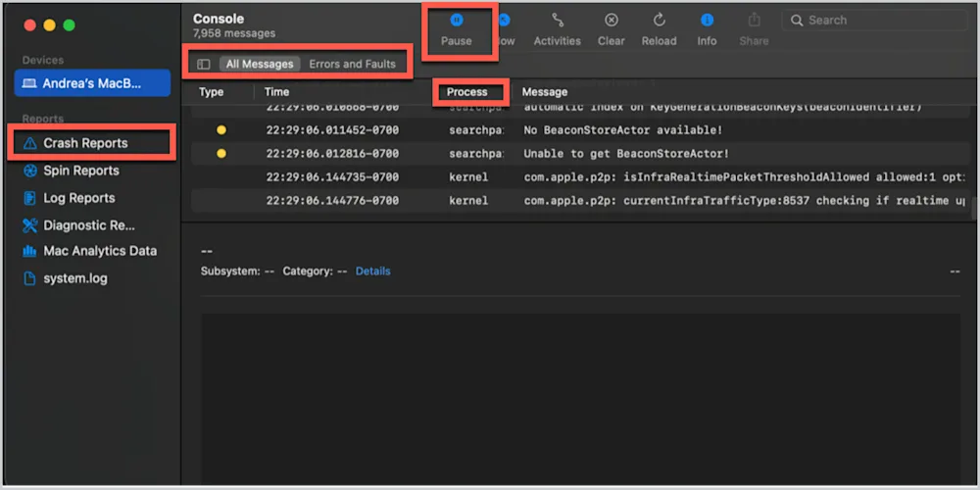Clear the console messages
Viewport: 980px width, 490px height.
pos(612,30)
